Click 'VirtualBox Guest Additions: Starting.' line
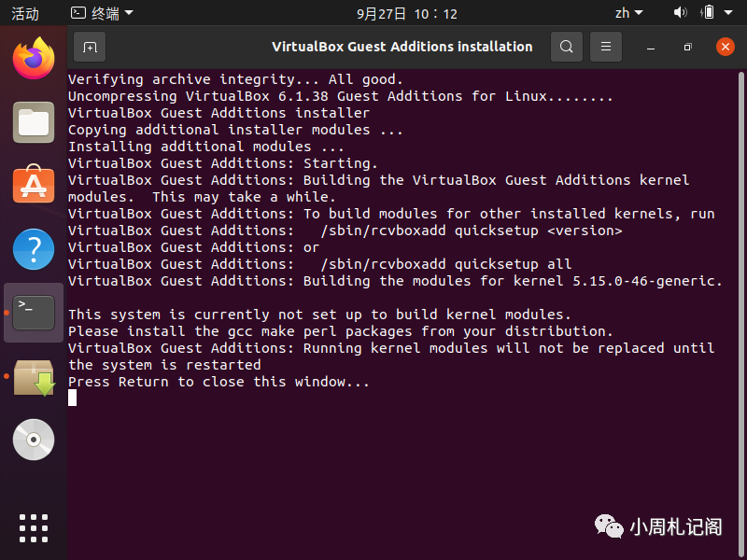Viewport: 747px width, 560px height. click(223, 163)
